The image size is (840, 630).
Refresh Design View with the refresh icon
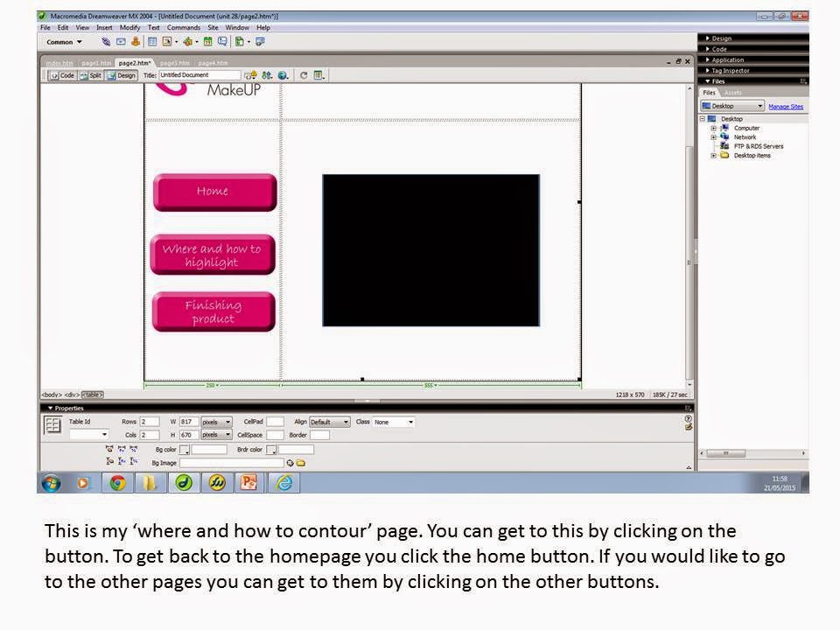tap(304, 75)
